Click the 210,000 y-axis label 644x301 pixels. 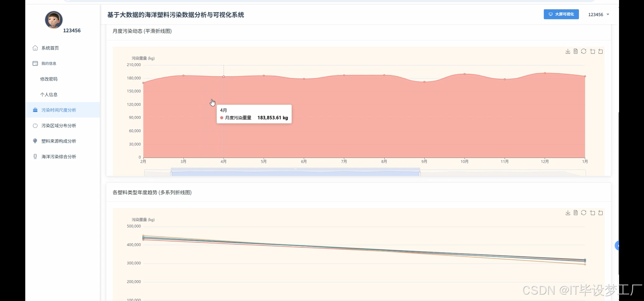click(x=134, y=65)
